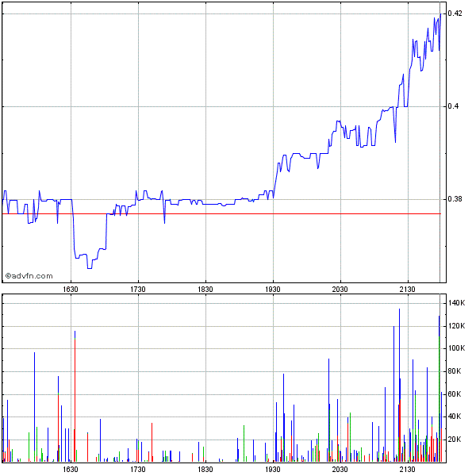Click the 1730 time label under price chart
The image size is (476, 476).
138,290
